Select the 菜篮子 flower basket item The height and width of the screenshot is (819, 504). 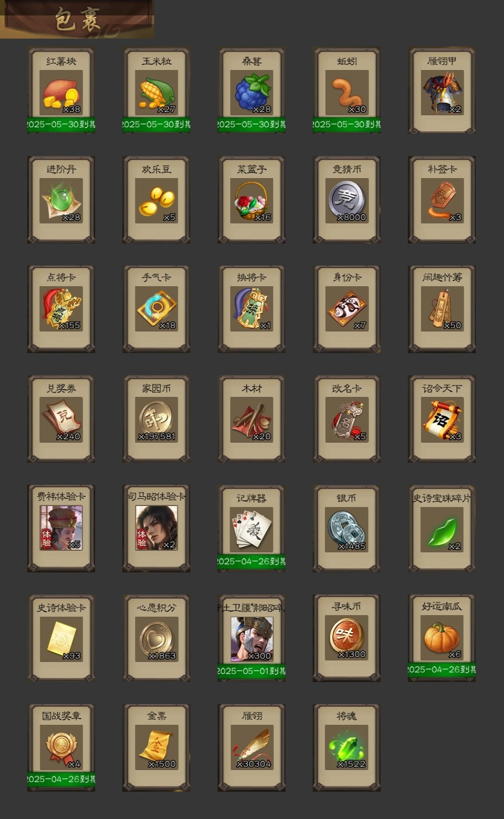pos(251,200)
